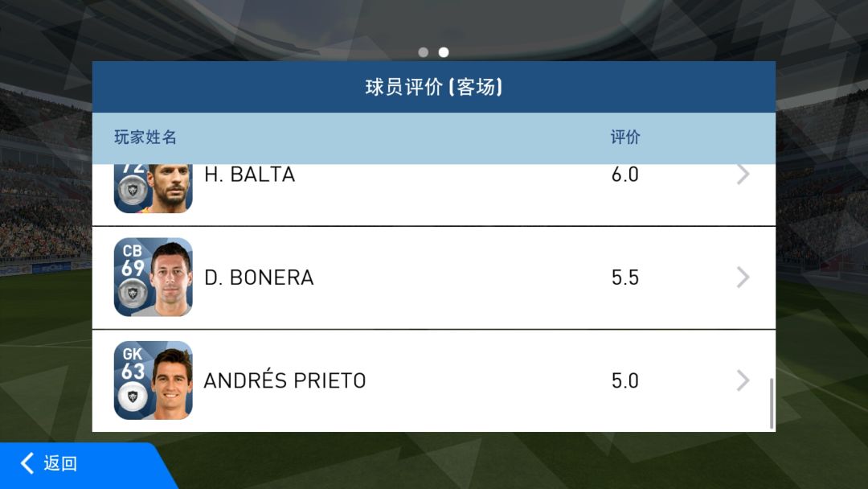Screen dimensions: 868x489
Task: Tap the back arrow icon
Action: (27, 463)
